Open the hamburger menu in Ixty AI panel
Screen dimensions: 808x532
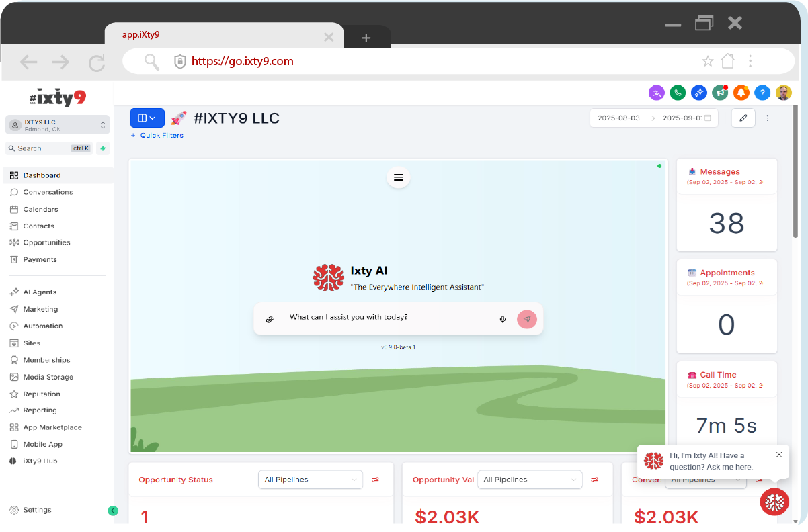click(x=398, y=177)
